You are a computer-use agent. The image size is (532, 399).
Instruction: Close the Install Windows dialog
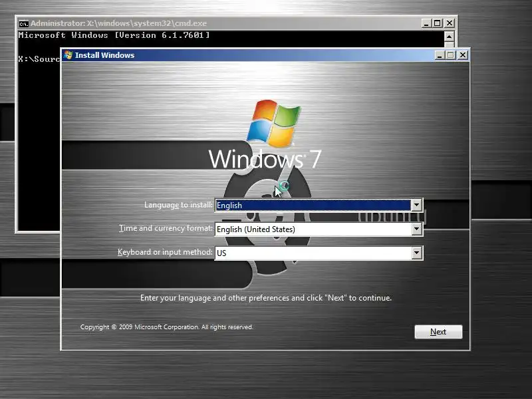(463, 55)
